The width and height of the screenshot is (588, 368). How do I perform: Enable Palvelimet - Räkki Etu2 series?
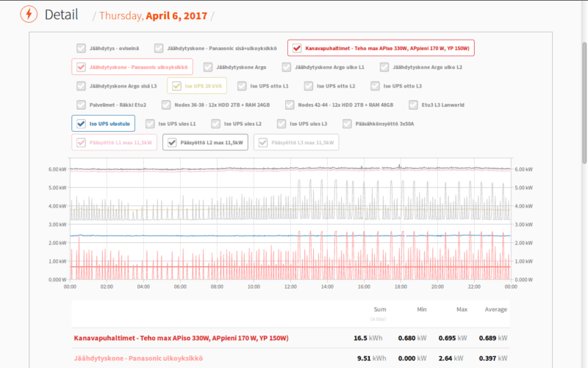81,105
